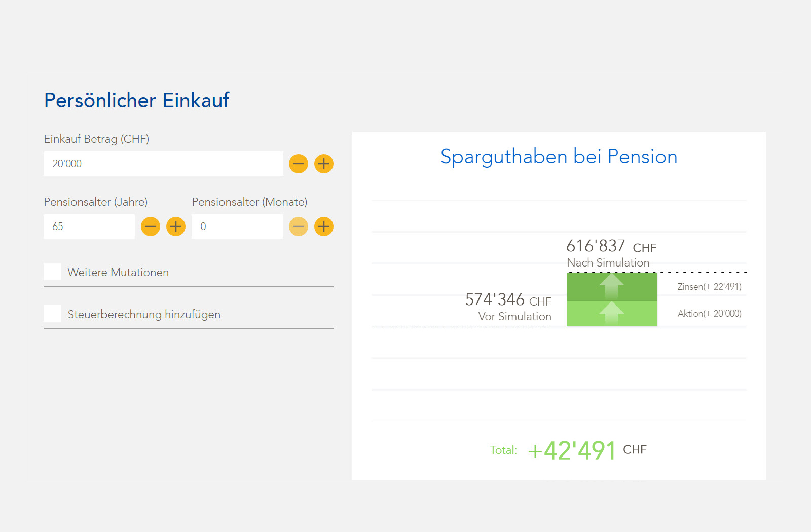This screenshot has width=811, height=532.
Task: Decrease the Einkauf Betrag with minus icon
Action: [299, 164]
